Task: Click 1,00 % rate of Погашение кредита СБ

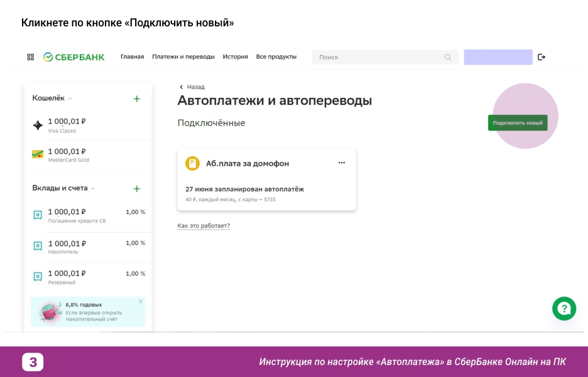Action: tap(135, 212)
